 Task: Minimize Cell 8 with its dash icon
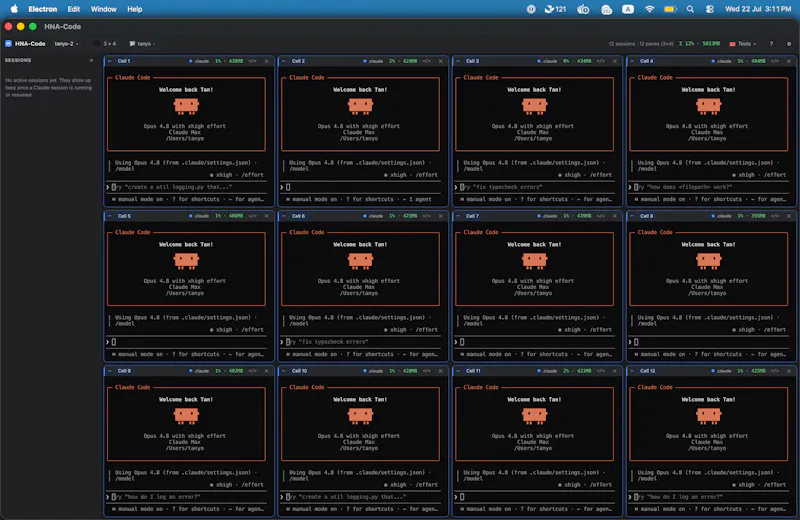click(x=632, y=216)
